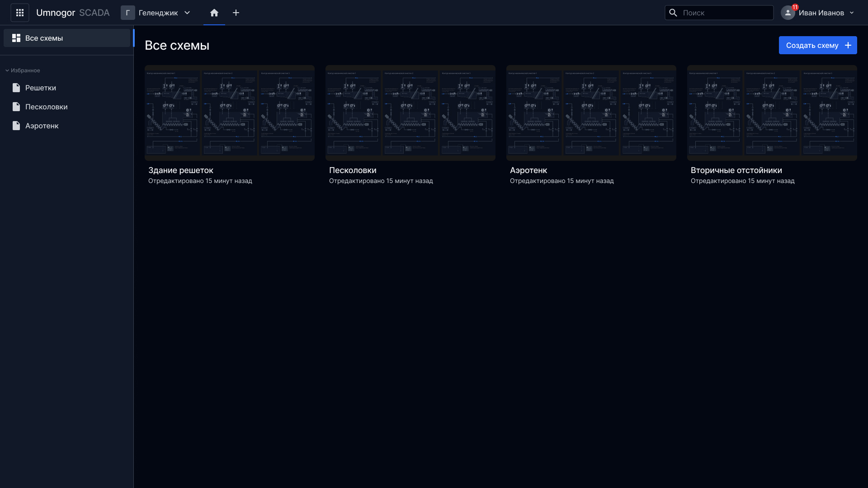The width and height of the screenshot is (868, 488).
Task: Select Все схемы in the sidebar
Action: (67, 38)
